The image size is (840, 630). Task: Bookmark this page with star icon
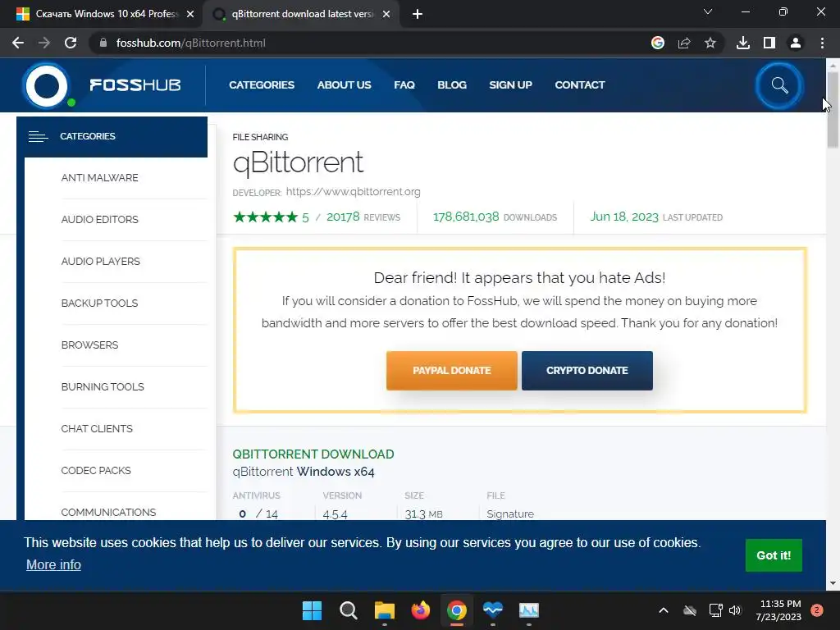710,43
